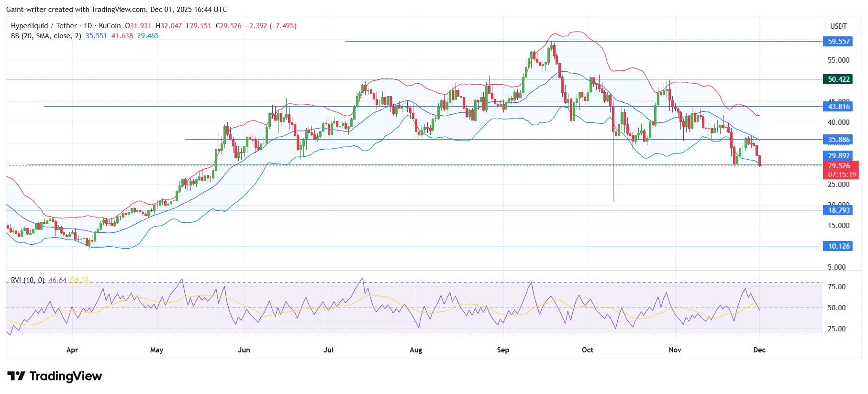The image size is (868, 394).
Task: Click the Apr label on time axis
Action: (72, 350)
